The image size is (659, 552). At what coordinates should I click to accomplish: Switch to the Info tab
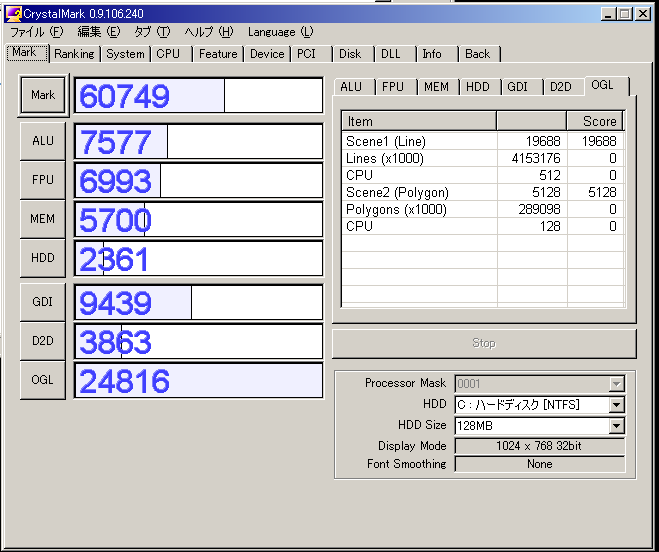click(x=437, y=54)
